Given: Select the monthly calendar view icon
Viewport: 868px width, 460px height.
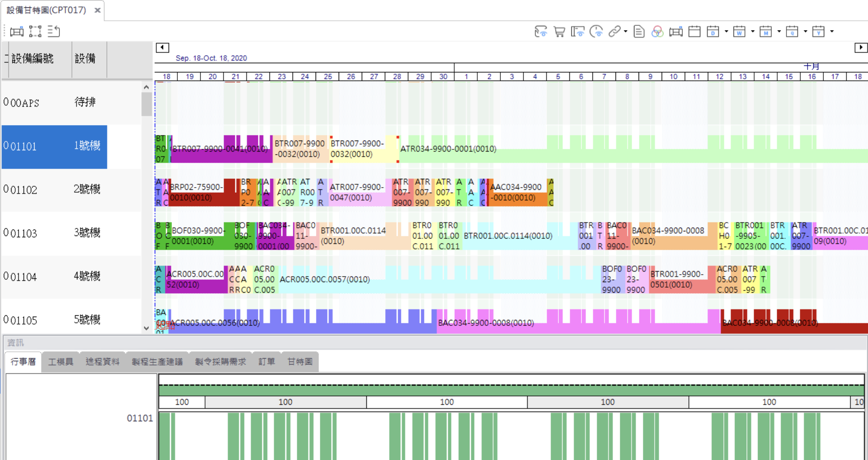Looking at the screenshot, I should (766, 31).
